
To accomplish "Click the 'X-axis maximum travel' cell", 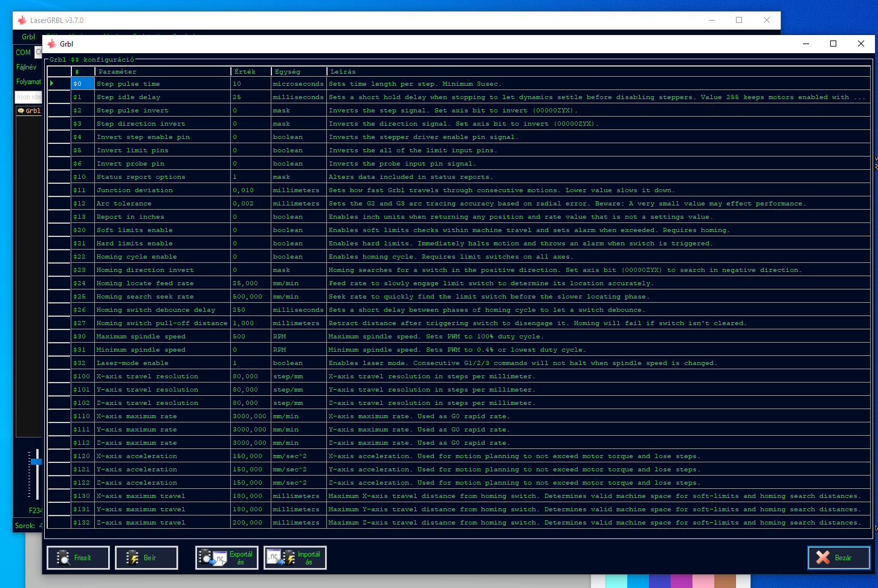I will click(x=163, y=496).
